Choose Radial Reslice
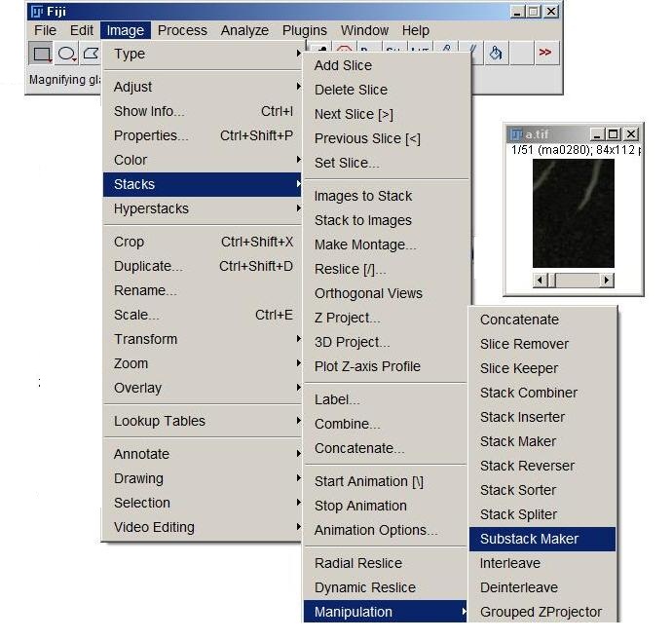The height and width of the screenshot is (640, 672). click(386, 563)
